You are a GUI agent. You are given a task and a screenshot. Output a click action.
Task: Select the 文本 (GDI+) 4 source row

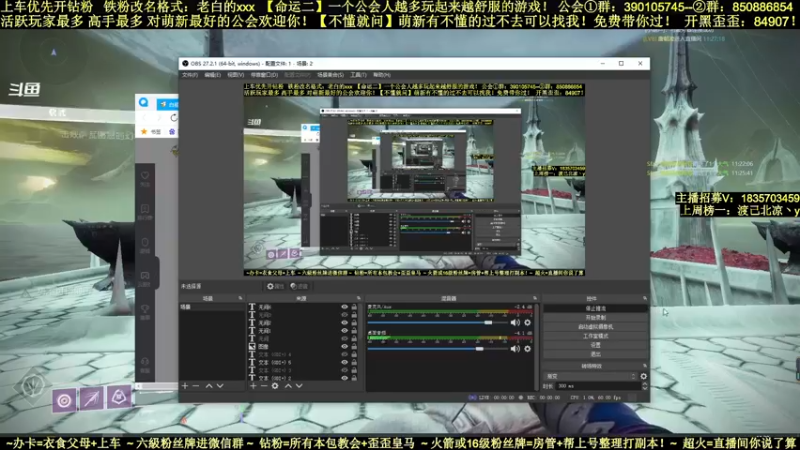coord(303,354)
